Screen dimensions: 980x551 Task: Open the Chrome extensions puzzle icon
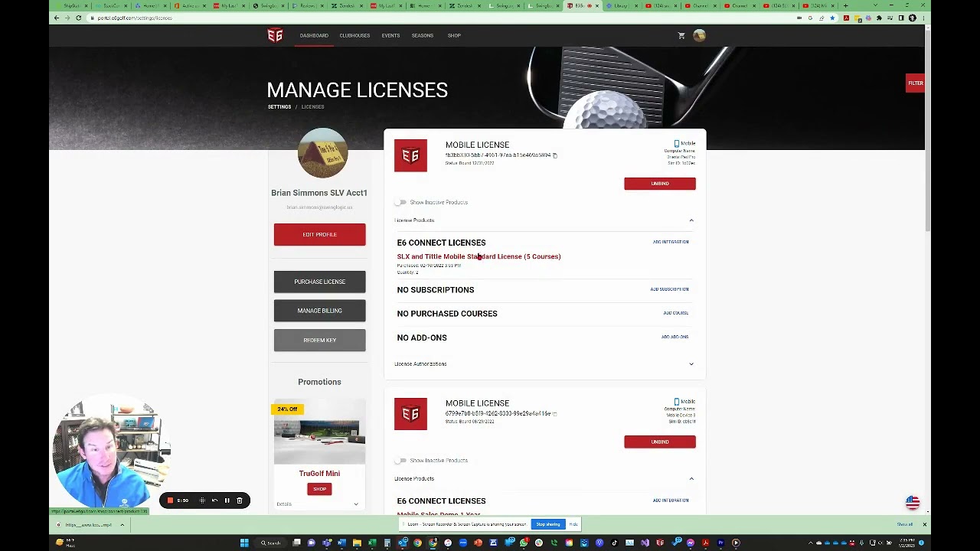pyautogui.click(x=879, y=18)
